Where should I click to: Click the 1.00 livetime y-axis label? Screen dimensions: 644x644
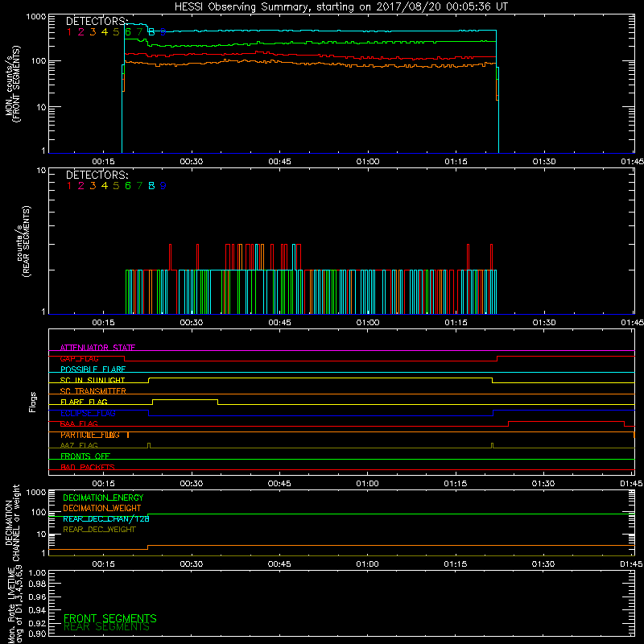point(37,572)
